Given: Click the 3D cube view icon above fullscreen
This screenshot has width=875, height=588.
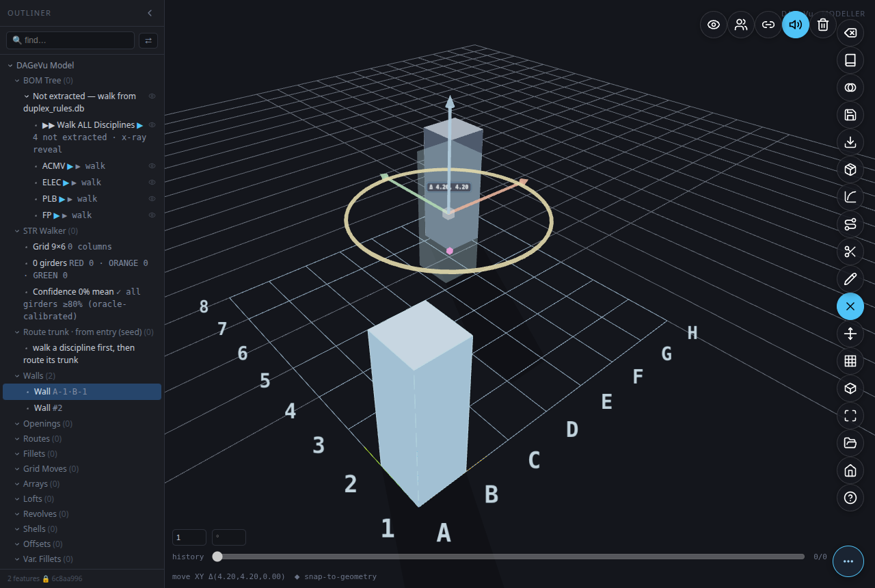Looking at the screenshot, I should pos(850,388).
